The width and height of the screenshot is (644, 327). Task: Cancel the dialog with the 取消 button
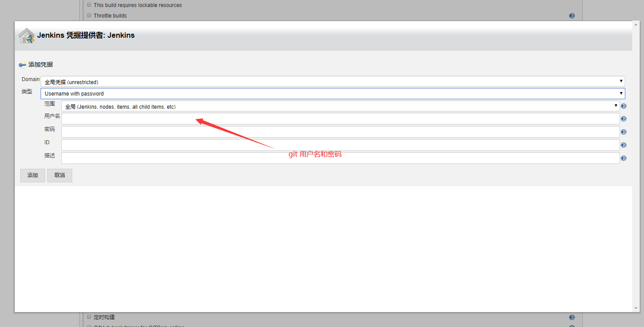[x=60, y=175]
